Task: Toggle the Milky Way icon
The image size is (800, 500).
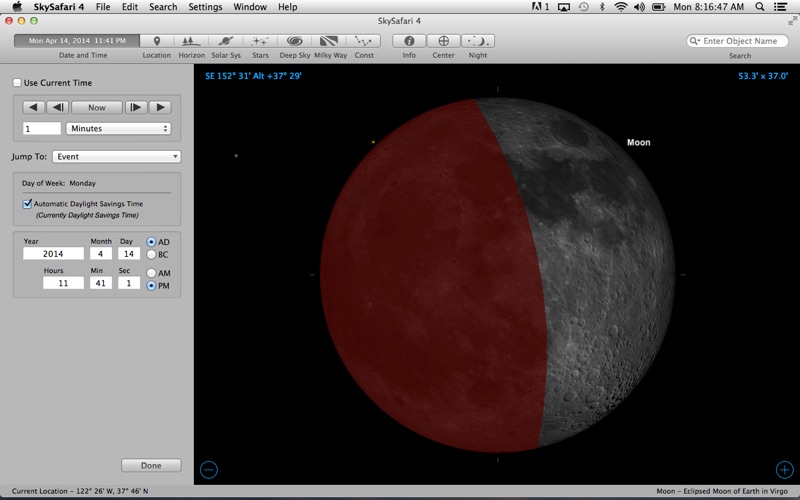Action: coord(330,41)
